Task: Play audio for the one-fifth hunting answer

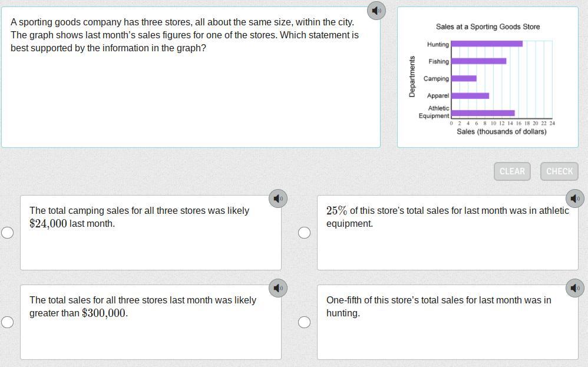Action: tap(575, 288)
